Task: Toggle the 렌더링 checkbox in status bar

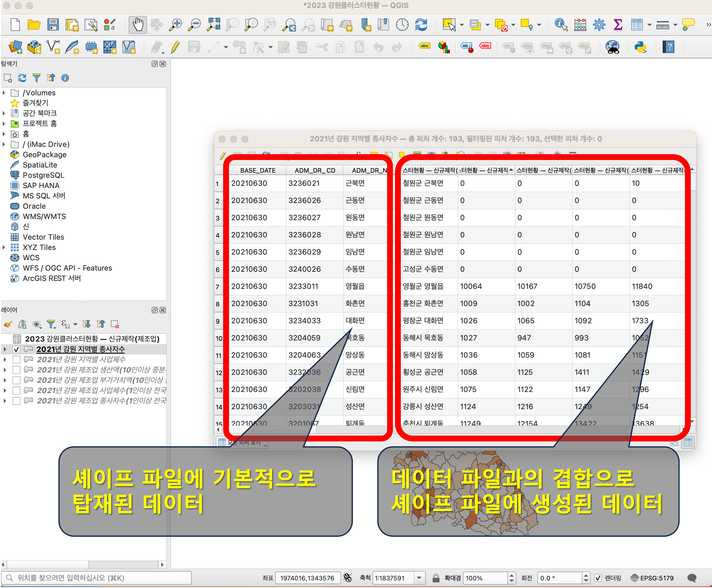Action: tap(598, 578)
